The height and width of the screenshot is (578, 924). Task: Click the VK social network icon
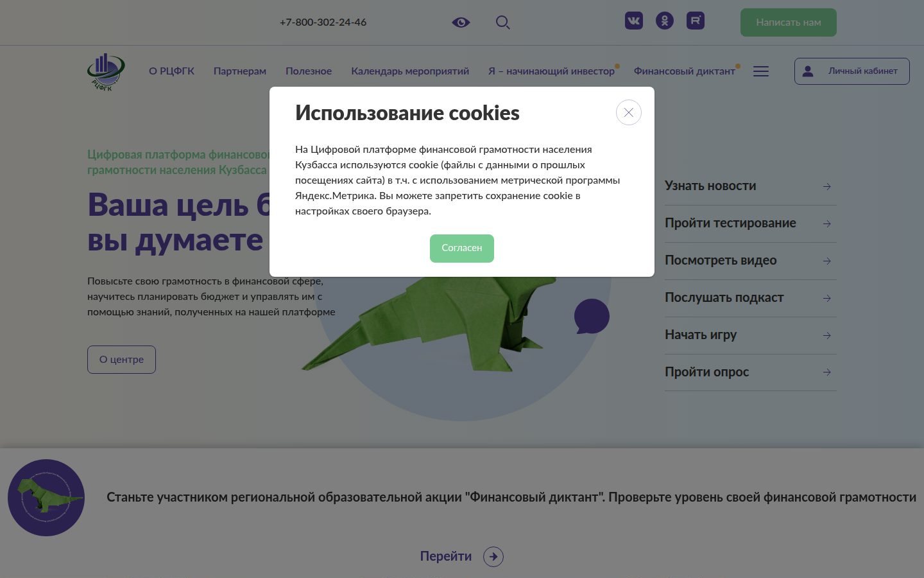pos(634,21)
